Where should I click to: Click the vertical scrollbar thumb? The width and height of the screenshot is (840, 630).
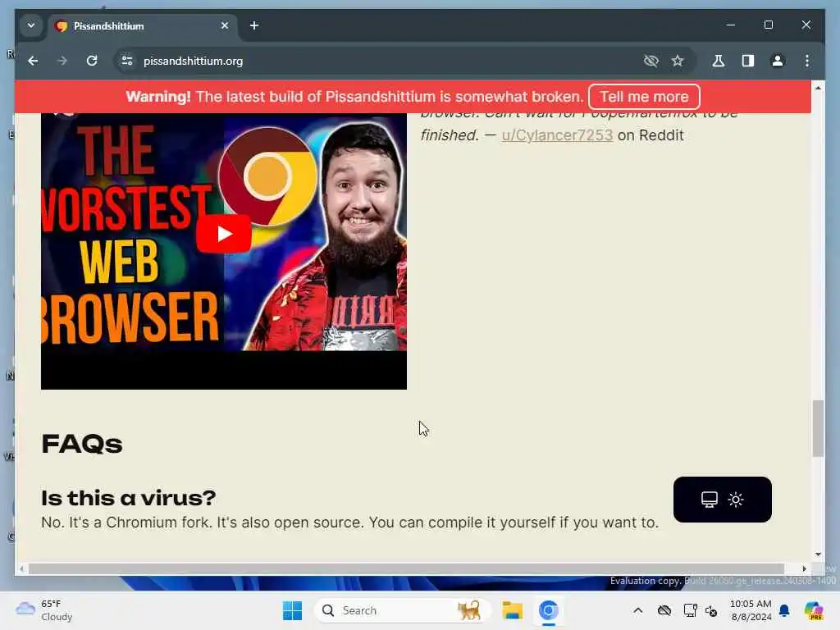pyautogui.click(x=818, y=428)
